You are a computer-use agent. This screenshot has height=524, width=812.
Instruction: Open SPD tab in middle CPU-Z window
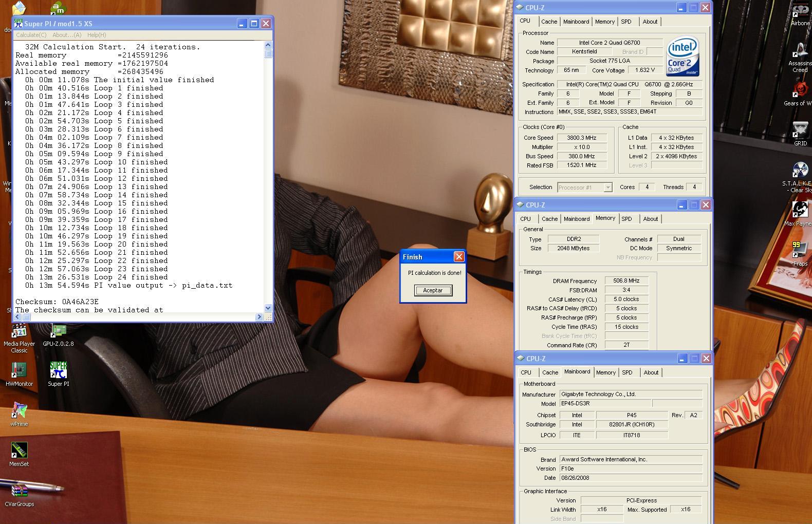coord(626,219)
